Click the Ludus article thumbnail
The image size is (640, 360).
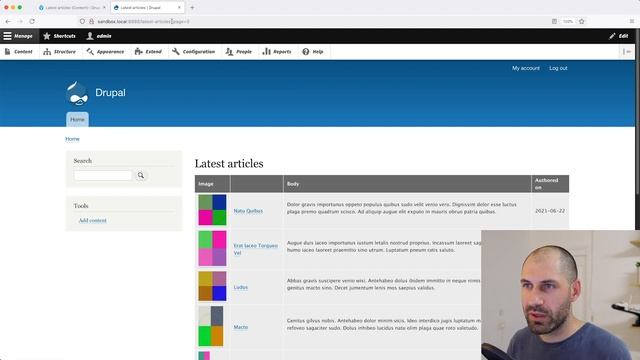coord(212,287)
